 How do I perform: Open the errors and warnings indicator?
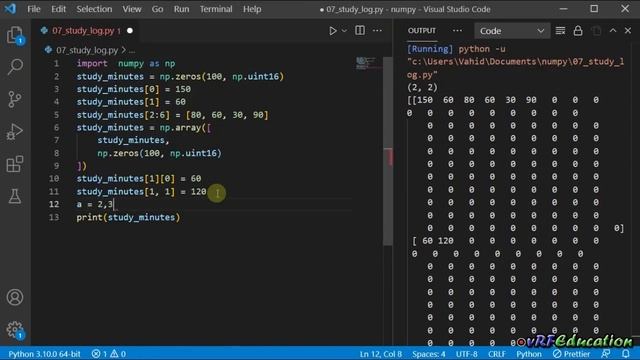[x=108, y=353]
